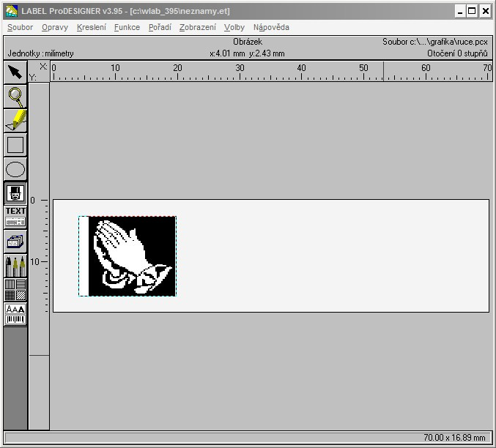Viewport: 496px width, 448px height.
Task: Click the '70.00 x 16.89 mm' size in status bar
Action: [454, 438]
